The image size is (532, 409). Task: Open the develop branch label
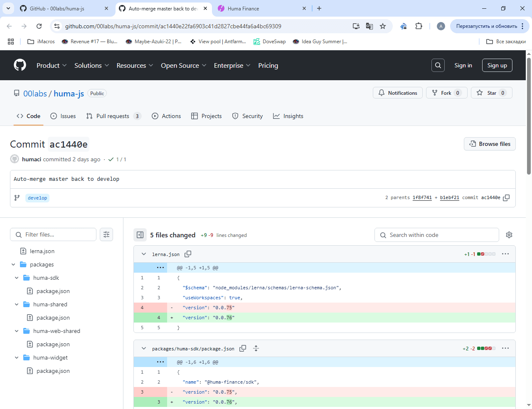(37, 198)
